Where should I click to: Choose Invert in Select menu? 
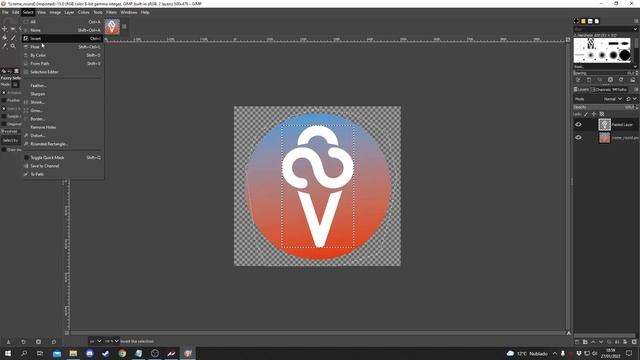tap(62, 38)
